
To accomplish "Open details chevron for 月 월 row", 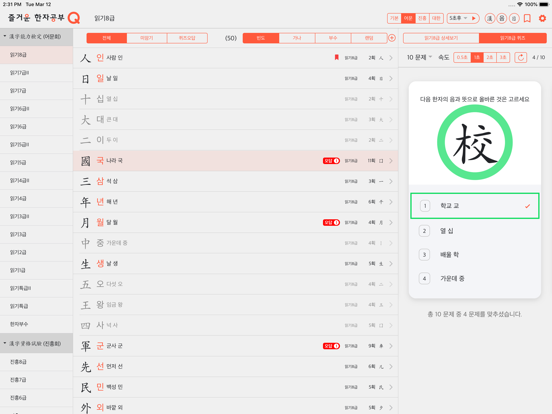I will pos(391,222).
